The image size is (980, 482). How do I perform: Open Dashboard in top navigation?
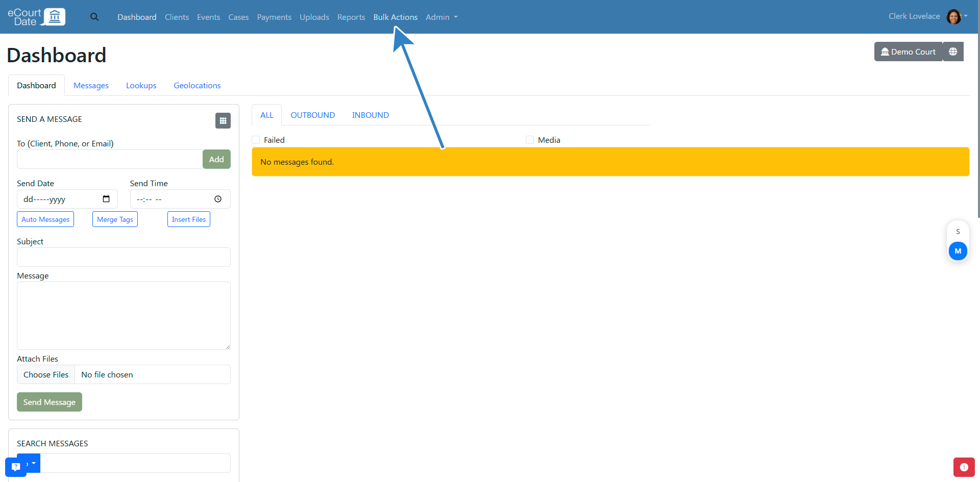[137, 17]
